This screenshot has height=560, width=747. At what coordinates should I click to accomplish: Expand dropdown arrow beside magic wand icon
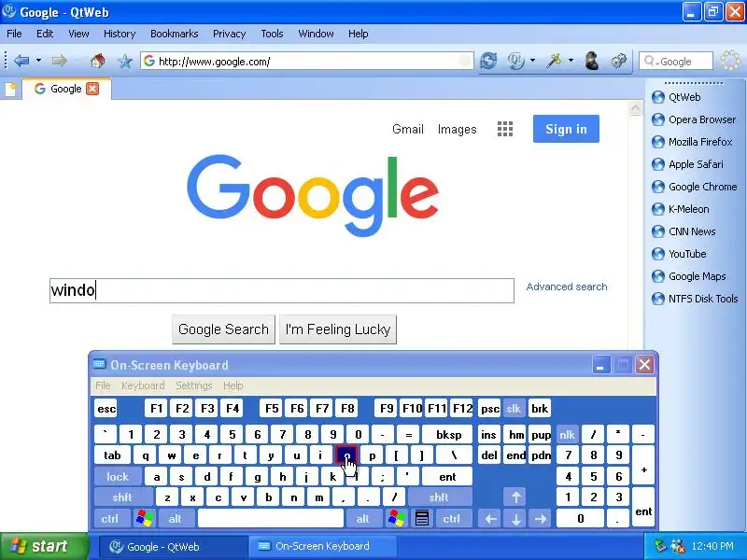point(571,61)
